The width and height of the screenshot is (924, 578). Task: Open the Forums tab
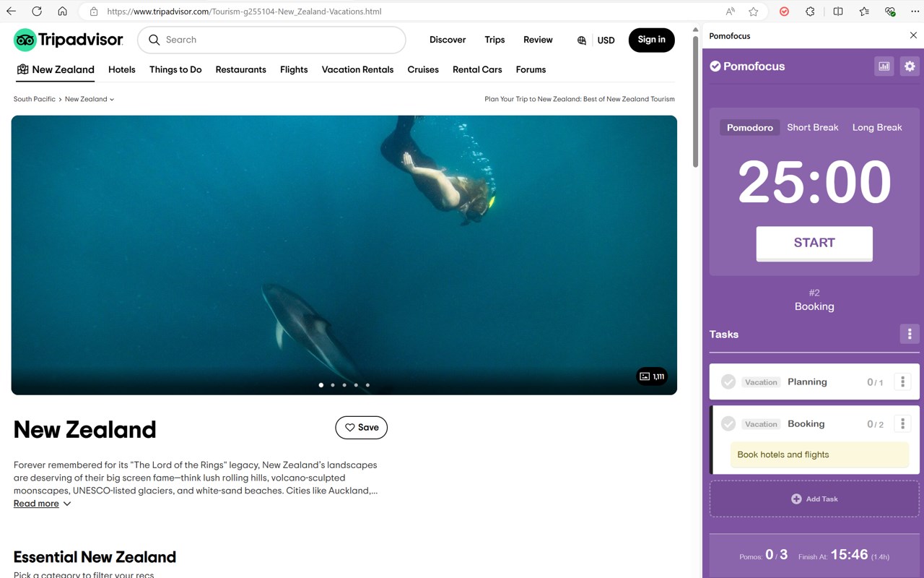click(531, 69)
